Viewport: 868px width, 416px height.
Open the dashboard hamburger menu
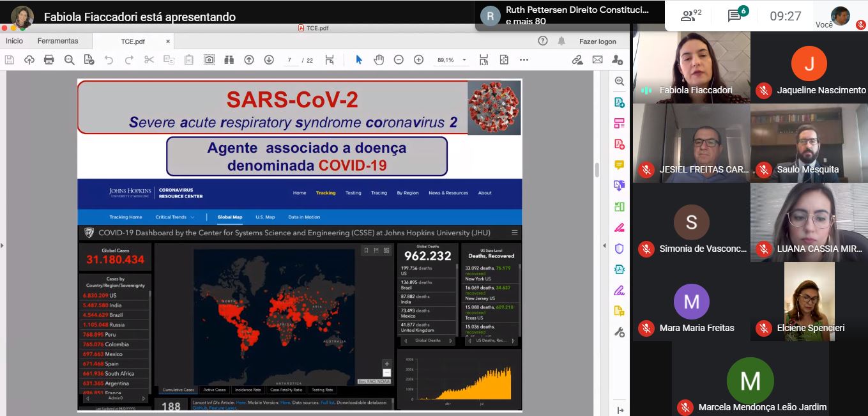click(515, 233)
